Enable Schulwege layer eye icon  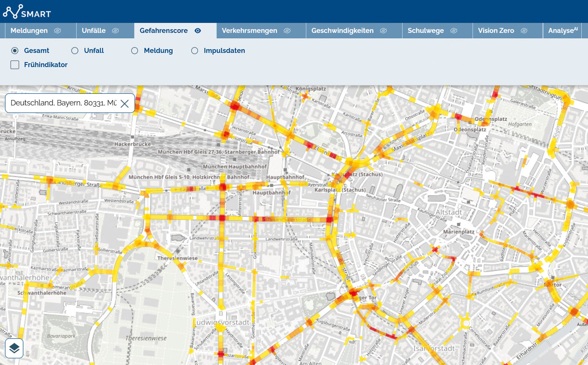coord(454,31)
